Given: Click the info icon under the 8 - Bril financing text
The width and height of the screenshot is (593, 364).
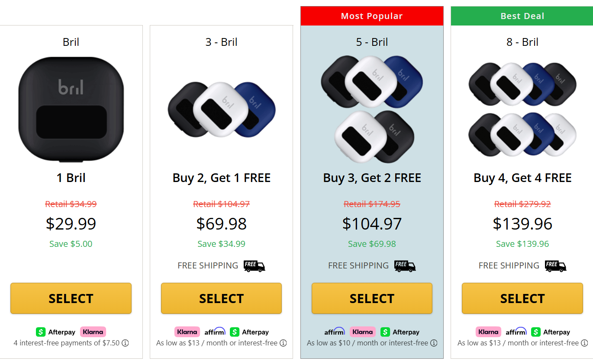Looking at the screenshot, I should click(584, 343).
